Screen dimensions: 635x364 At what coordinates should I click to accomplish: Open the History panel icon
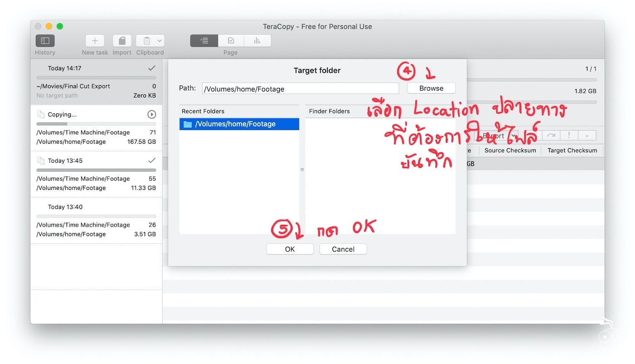pyautogui.click(x=45, y=40)
